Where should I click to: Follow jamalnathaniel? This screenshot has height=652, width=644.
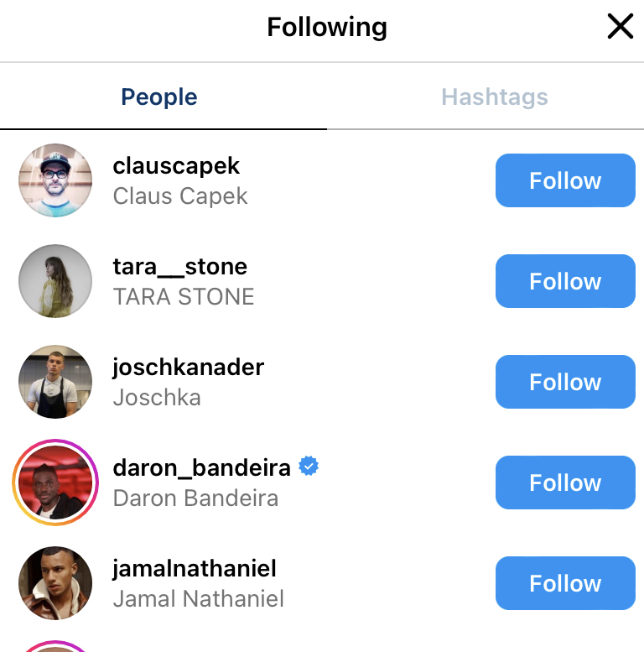(565, 583)
